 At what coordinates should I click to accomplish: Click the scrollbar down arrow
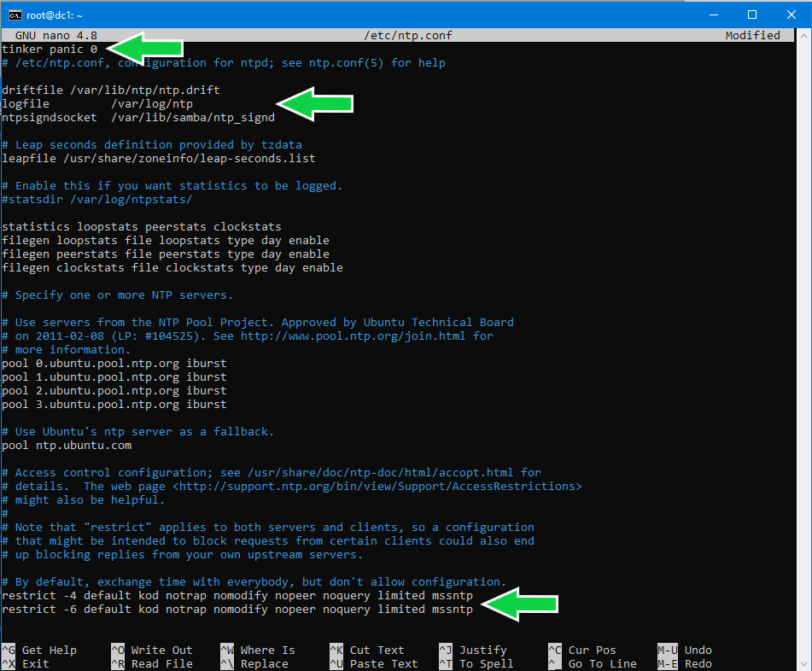803,663
